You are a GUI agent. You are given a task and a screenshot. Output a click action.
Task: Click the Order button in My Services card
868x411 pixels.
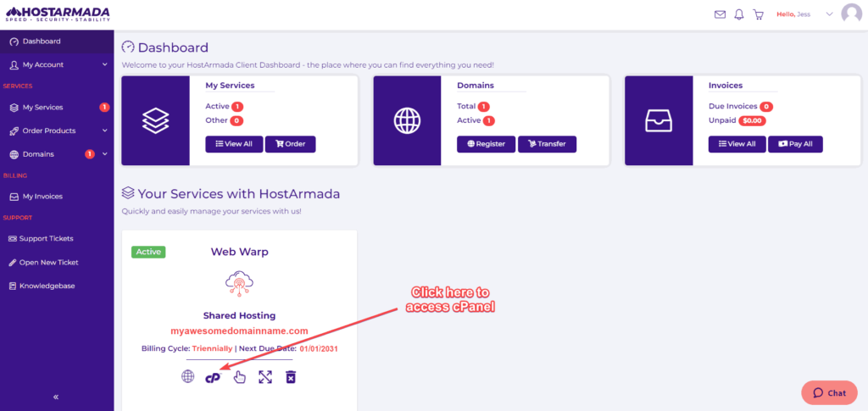pos(291,144)
